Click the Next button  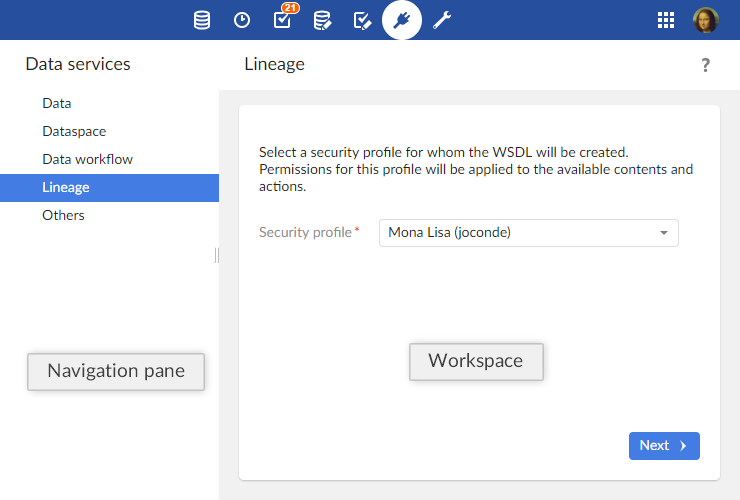pyautogui.click(x=664, y=446)
